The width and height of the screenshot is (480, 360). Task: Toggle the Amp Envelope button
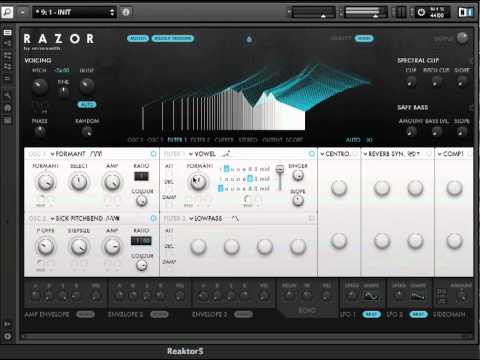(85, 314)
